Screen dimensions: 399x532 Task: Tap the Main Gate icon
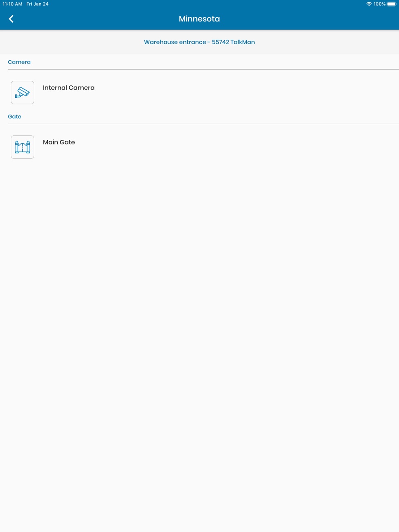click(22, 147)
